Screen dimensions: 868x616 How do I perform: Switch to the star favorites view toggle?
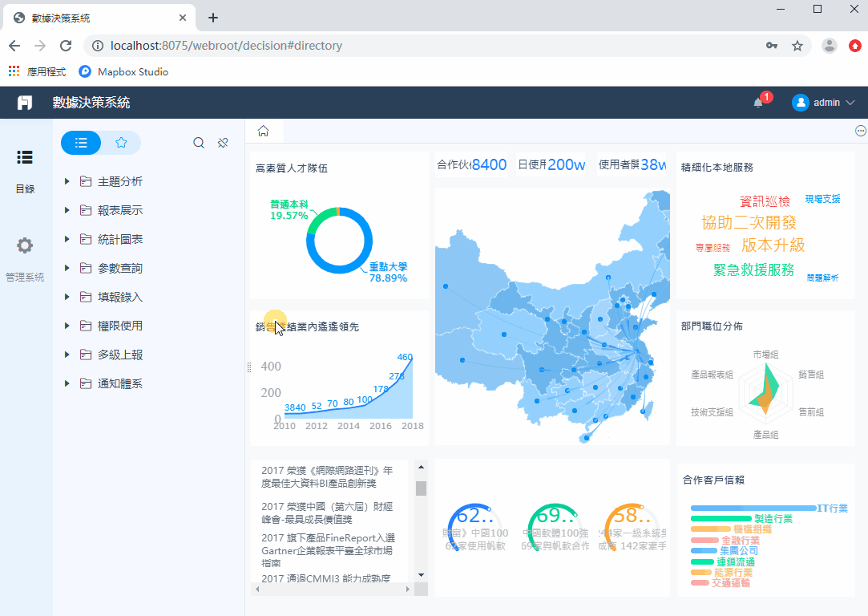[121, 142]
